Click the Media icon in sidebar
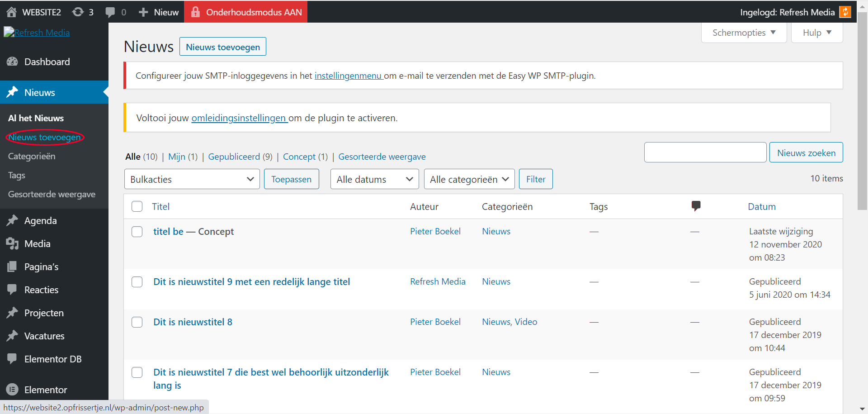Screen dimensions: 868x414 12,244
